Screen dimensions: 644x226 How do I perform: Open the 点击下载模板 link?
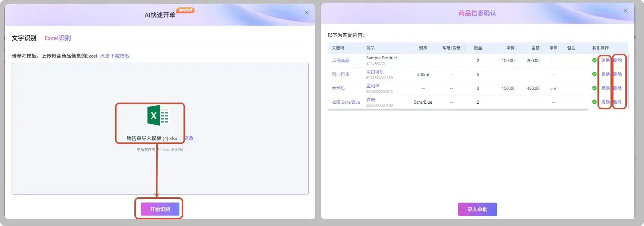[115, 56]
